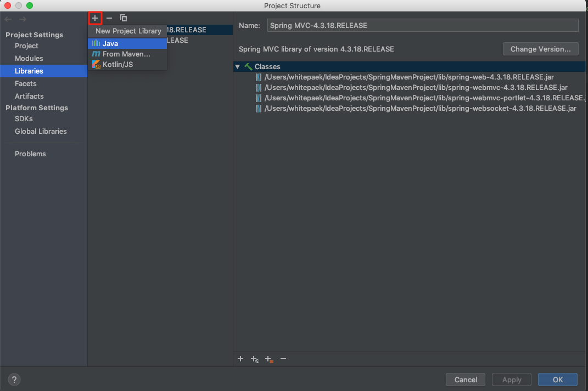
Task: Choose From Maven... library option
Action: [x=127, y=54]
